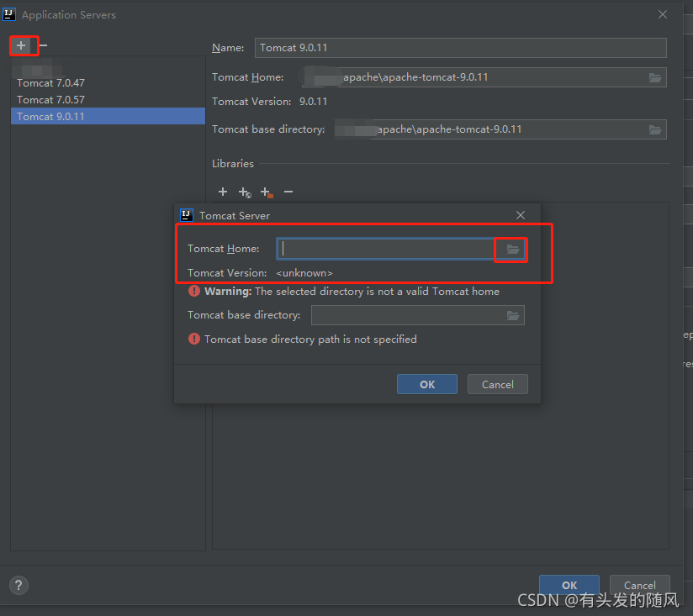Screen dimensions: 693x616
Task: Add a new application server with plus icon
Action: 21,45
